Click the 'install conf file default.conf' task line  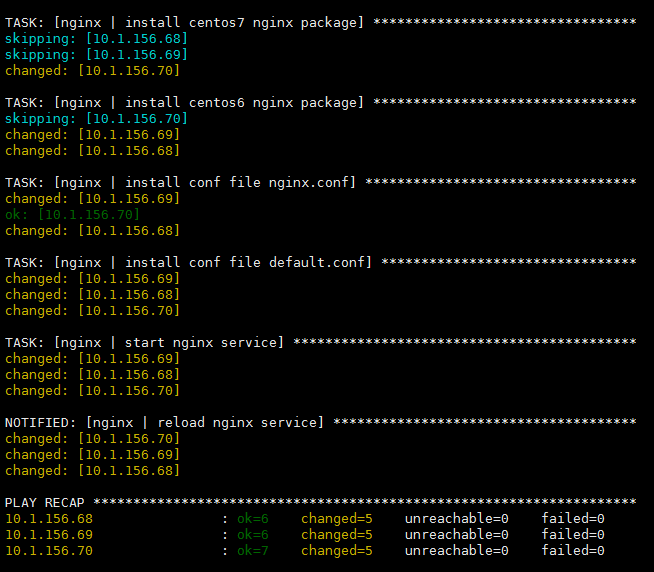pyautogui.click(x=320, y=263)
